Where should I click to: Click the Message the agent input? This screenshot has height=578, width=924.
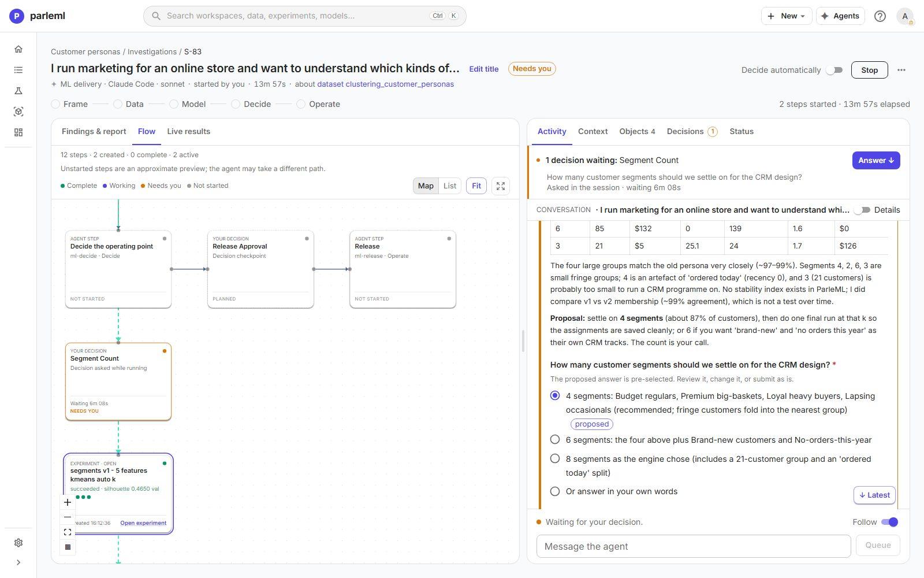[x=694, y=546]
